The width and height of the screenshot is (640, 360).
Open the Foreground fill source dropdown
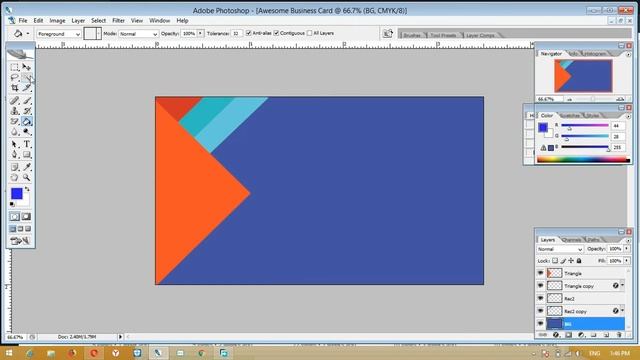tap(59, 34)
